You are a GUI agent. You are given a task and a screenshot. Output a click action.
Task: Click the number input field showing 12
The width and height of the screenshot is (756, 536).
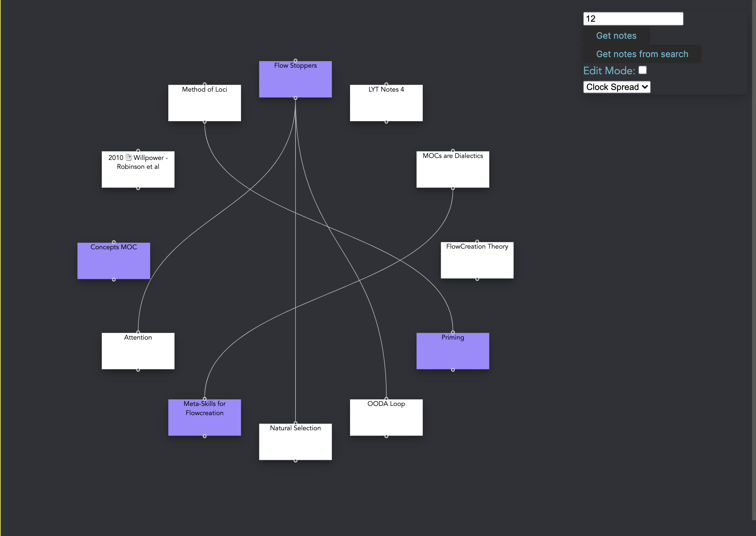[632, 19]
